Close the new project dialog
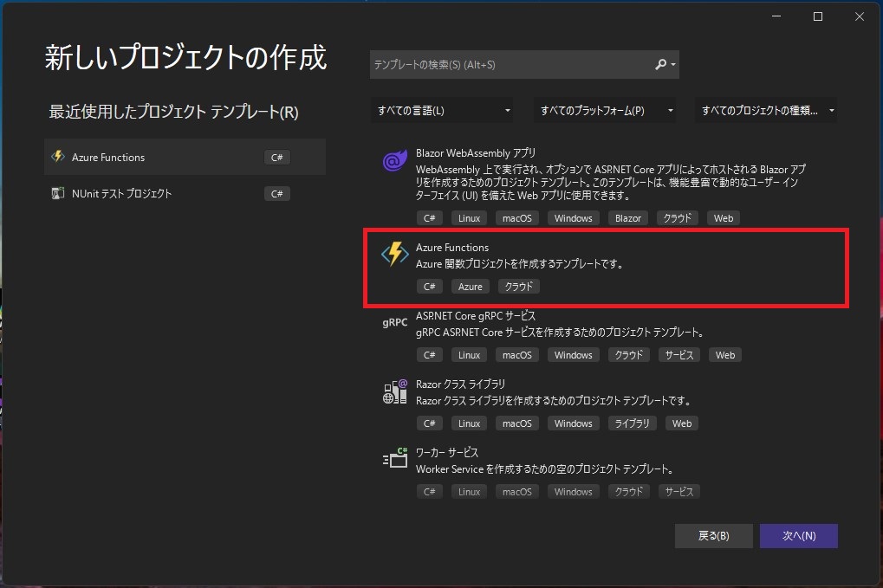The image size is (883, 588). coord(860,16)
